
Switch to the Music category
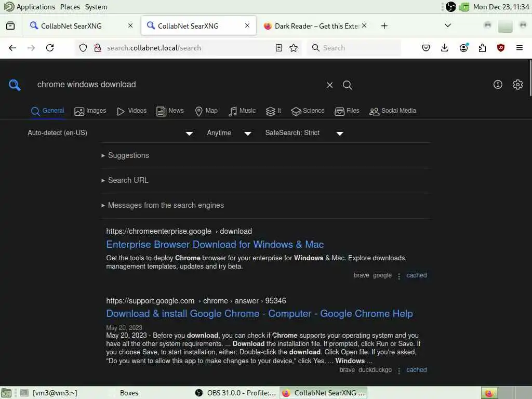pos(242,111)
